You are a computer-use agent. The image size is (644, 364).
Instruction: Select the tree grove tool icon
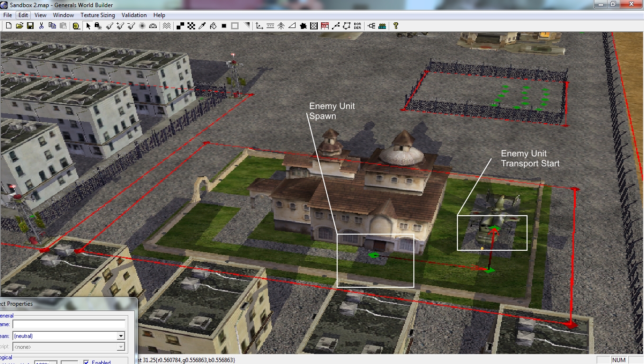coord(281,26)
